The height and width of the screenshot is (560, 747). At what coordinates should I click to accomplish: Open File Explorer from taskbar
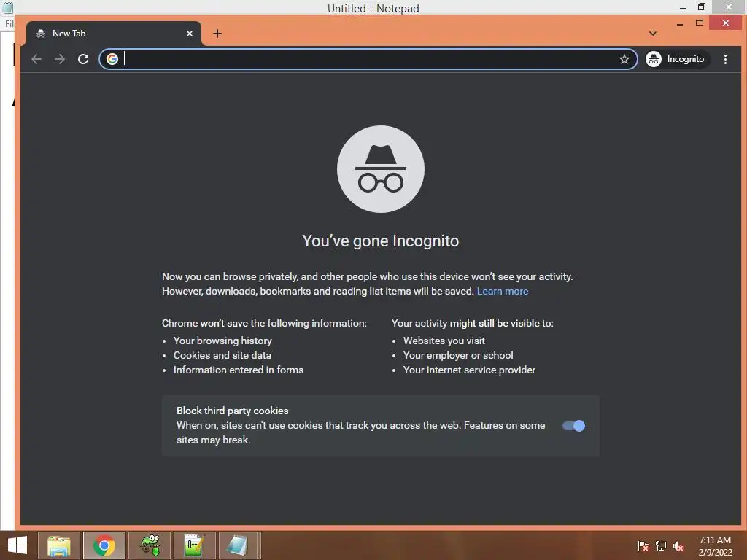coord(59,545)
